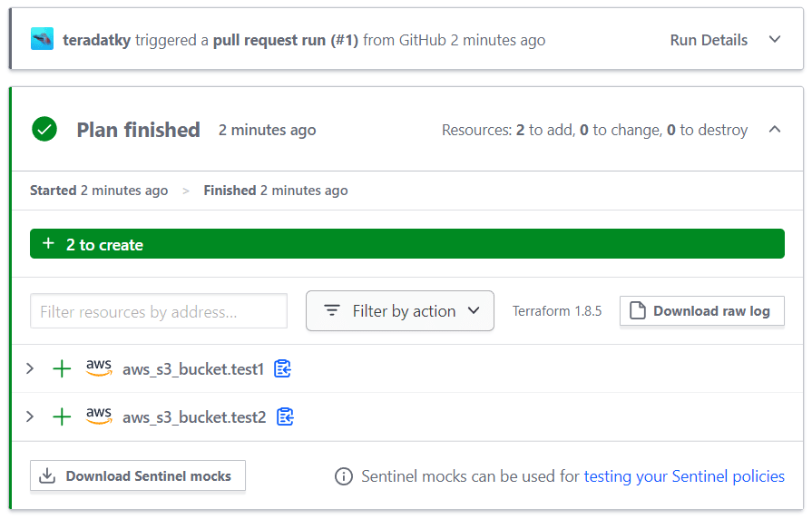
Task: Click the copy address icon beside aws_s3_bucket.test2
Action: (x=285, y=416)
